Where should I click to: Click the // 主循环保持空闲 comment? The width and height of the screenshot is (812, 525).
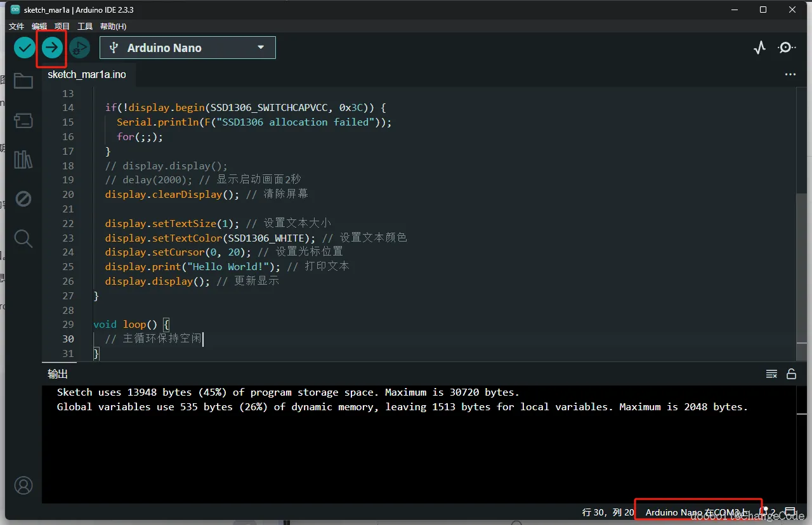(153, 339)
